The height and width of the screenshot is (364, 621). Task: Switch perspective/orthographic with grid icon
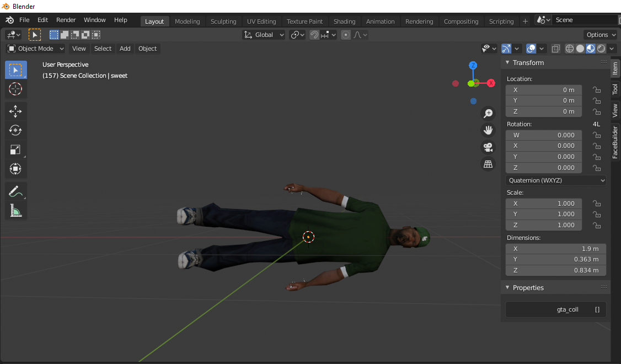click(x=488, y=164)
